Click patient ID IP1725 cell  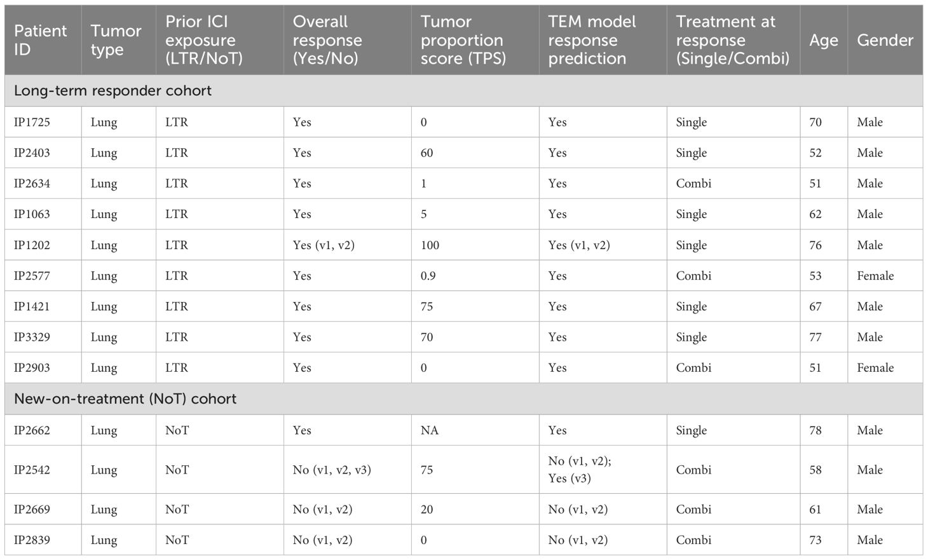(32, 122)
